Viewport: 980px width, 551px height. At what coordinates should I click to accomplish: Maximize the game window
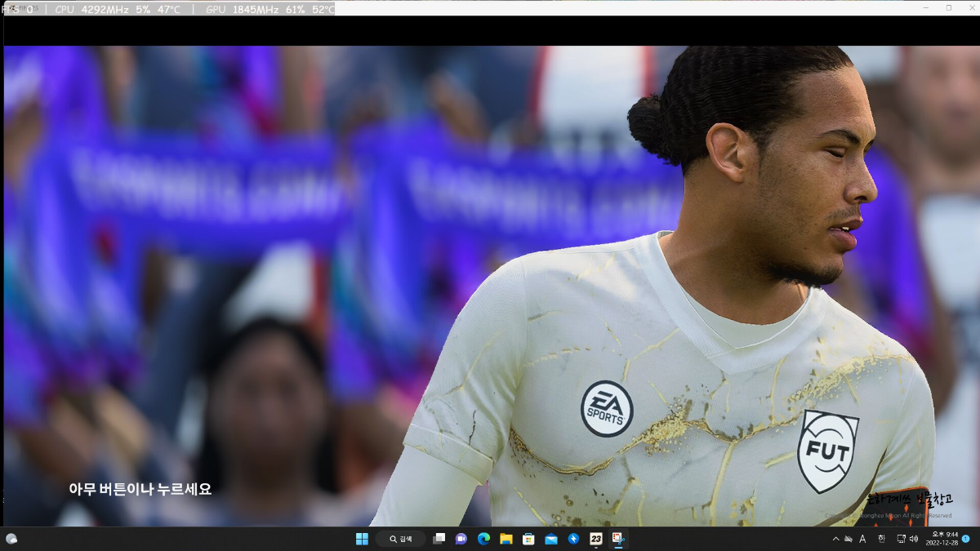pos(948,7)
